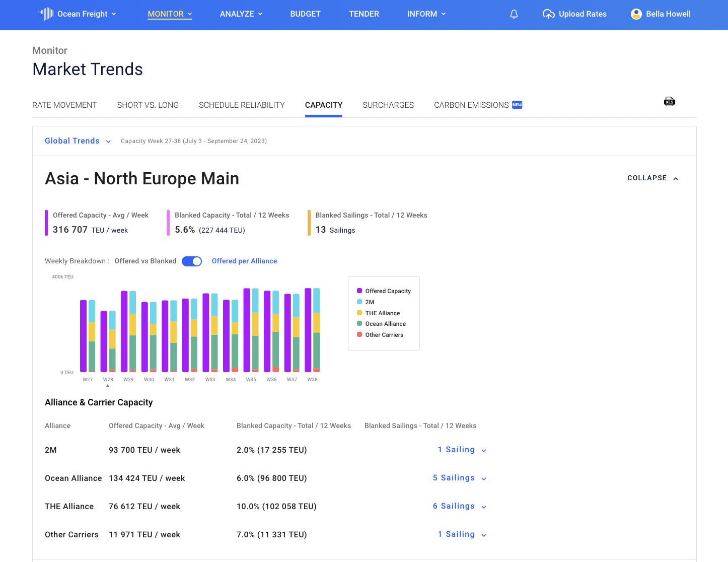Click 134 424 TEU / week cell
This screenshot has height=562, width=728.
tap(147, 478)
